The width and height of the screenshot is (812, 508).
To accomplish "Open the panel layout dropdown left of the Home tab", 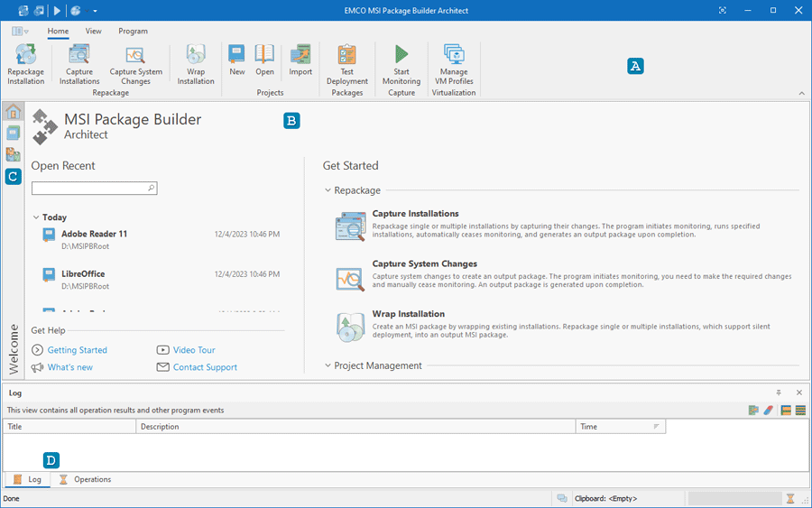I will click(20, 31).
